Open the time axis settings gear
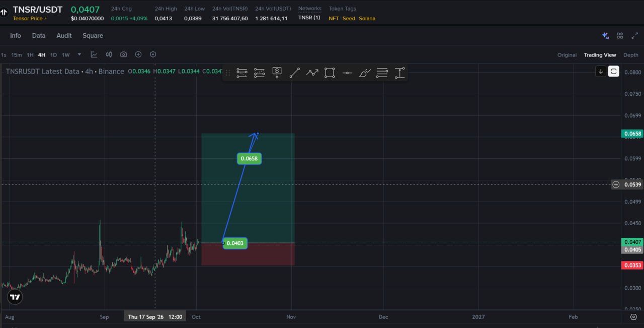Screen dimensions: 644x328 [x=633, y=317]
